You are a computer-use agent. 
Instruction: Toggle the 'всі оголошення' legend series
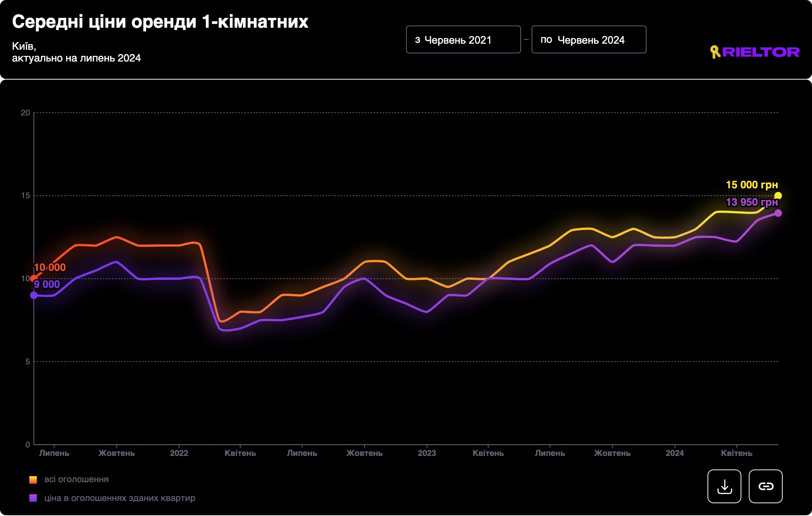pyautogui.click(x=76, y=479)
